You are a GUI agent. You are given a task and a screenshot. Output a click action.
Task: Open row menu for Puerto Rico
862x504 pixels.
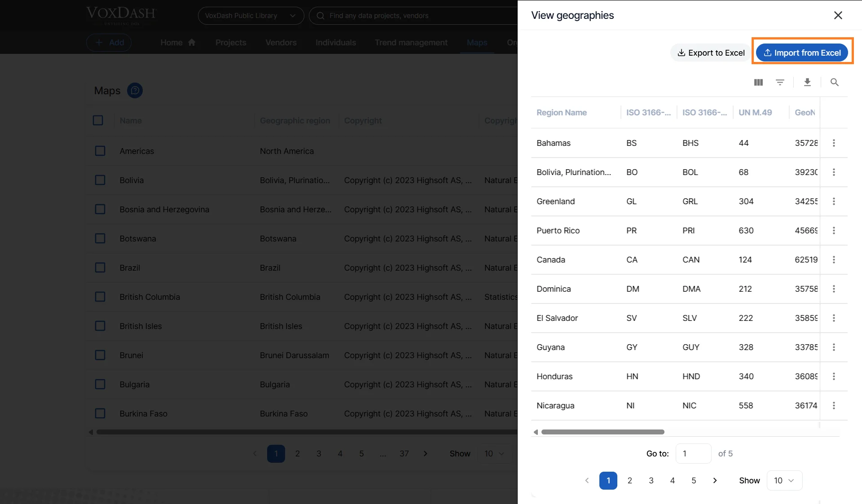(834, 230)
